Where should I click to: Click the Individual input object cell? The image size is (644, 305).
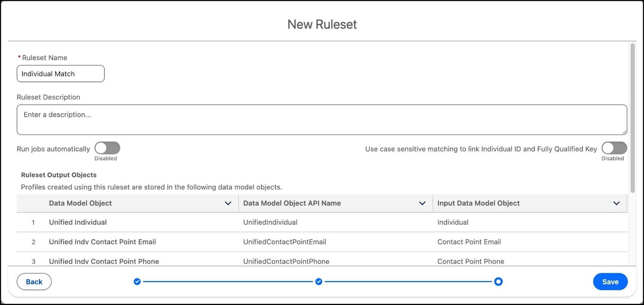tap(453, 222)
